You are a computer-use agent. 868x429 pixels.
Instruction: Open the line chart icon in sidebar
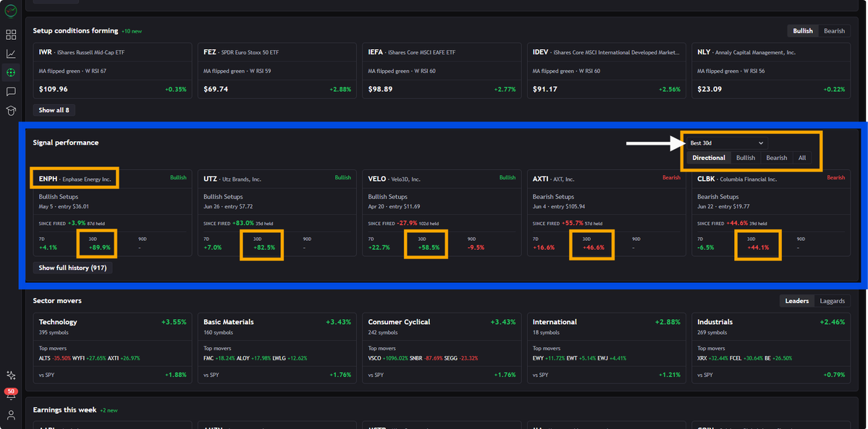11,54
